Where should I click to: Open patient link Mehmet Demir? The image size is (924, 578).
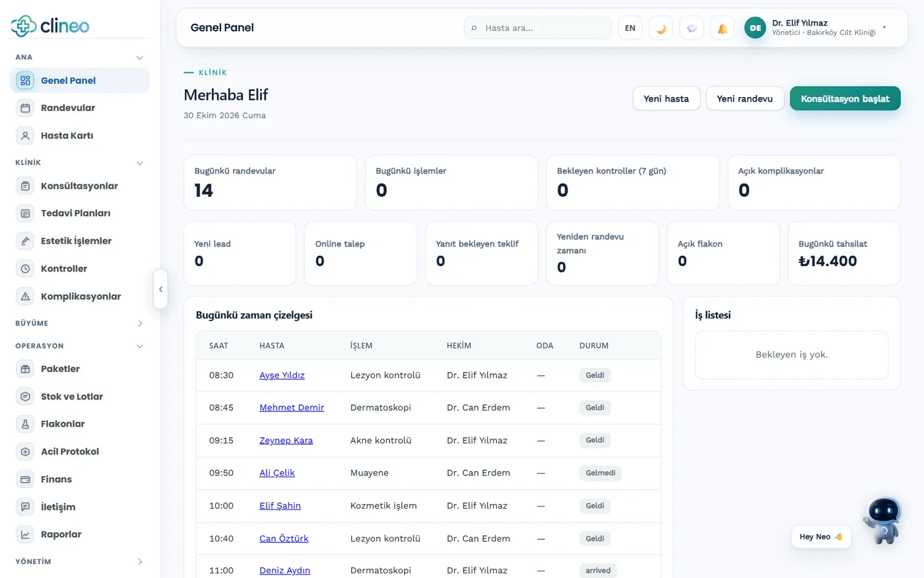tap(292, 408)
